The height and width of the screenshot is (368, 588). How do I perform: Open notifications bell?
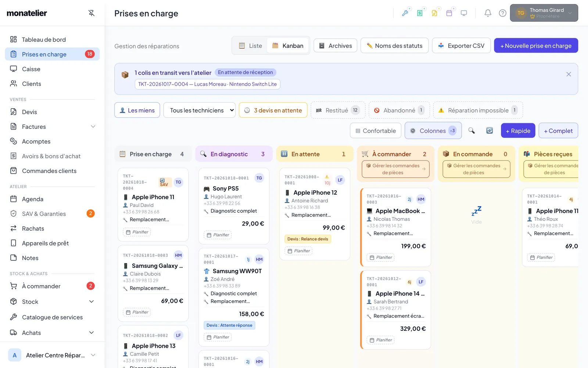(x=488, y=13)
